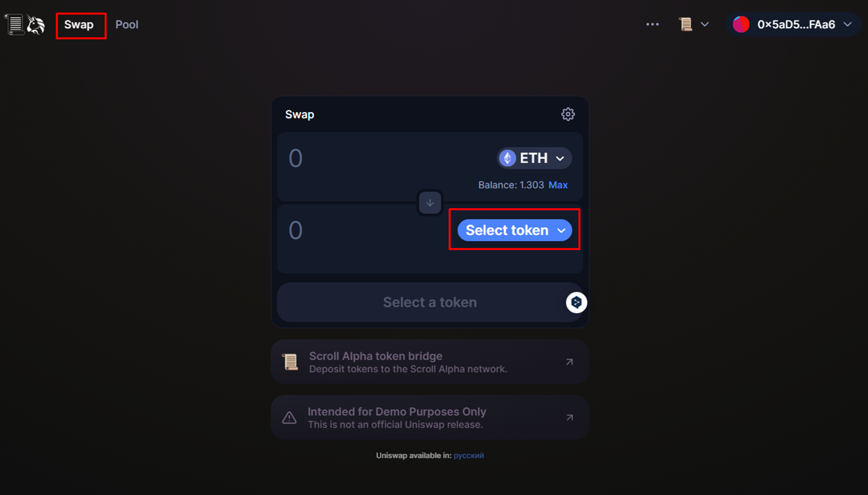
Task: Switch to the Pool tab
Action: click(127, 25)
